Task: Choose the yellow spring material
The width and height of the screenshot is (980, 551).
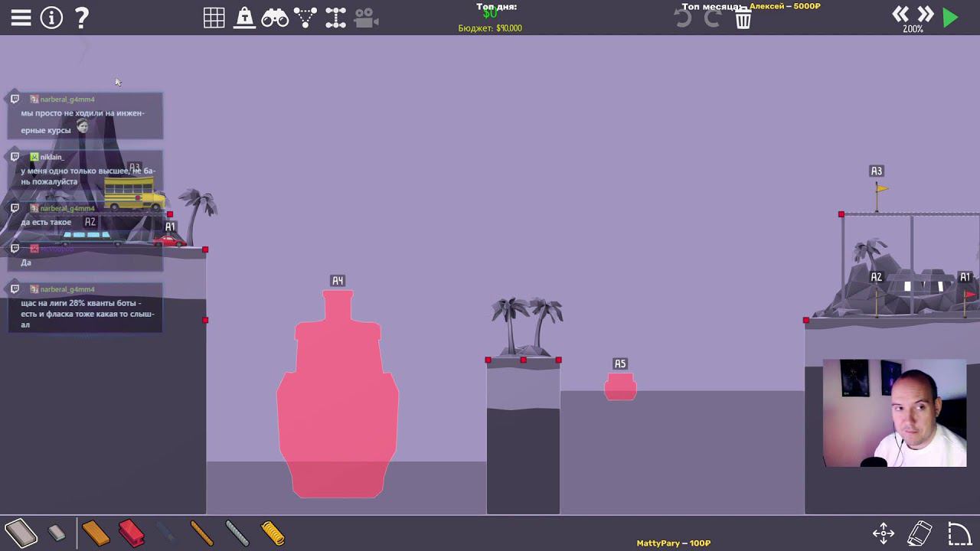Action: pyautogui.click(x=273, y=533)
